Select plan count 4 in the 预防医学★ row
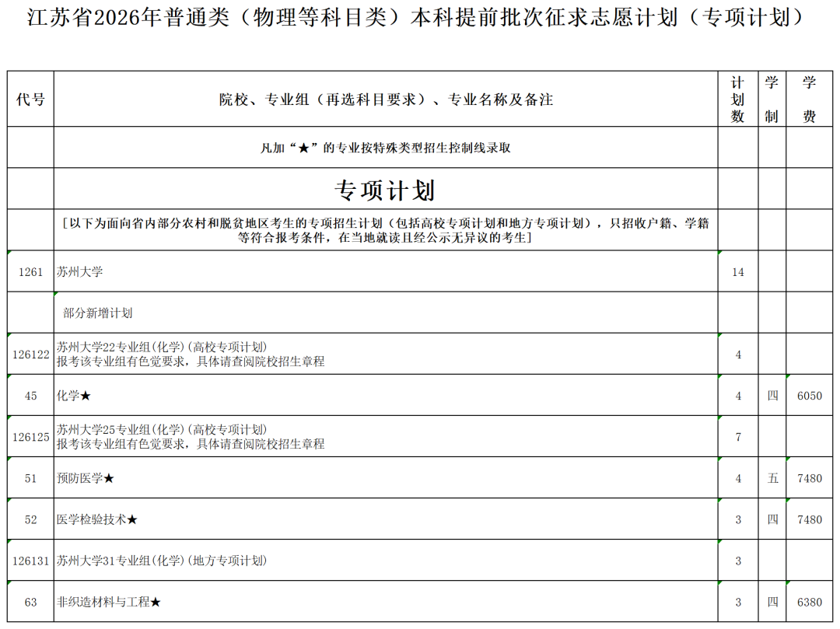 [x=737, y=477]
